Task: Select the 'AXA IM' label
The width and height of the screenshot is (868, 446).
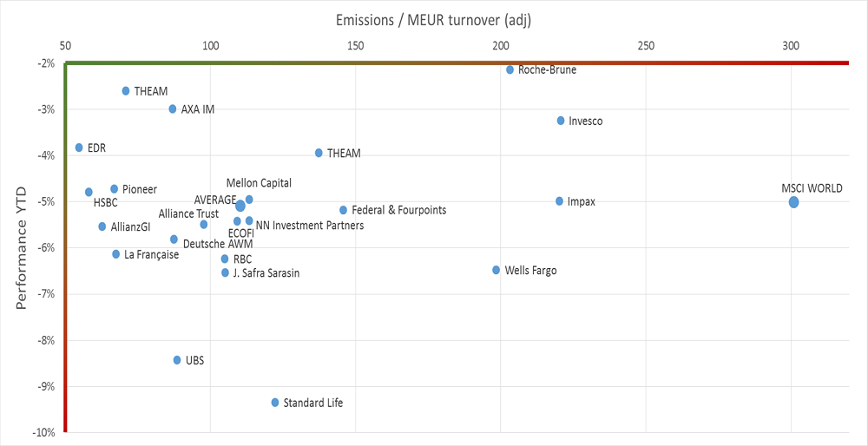Action: [198, 109]
